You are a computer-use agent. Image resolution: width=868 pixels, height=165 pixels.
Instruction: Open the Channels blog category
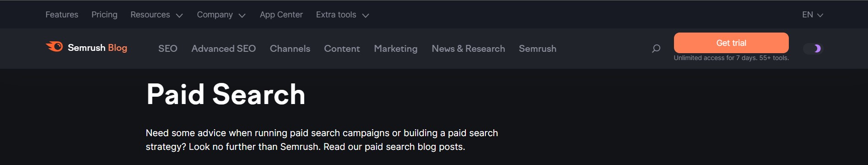290,49
